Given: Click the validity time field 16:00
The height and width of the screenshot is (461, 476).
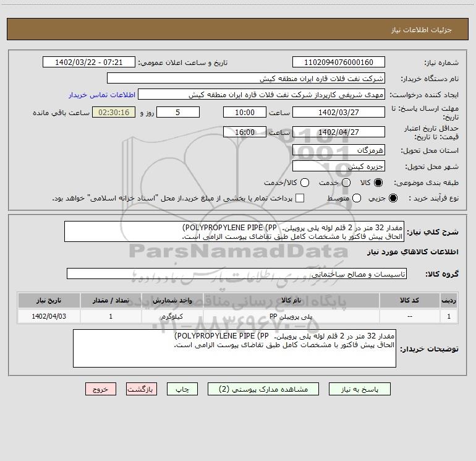Looking at the screenshot, I should [245, 132].
